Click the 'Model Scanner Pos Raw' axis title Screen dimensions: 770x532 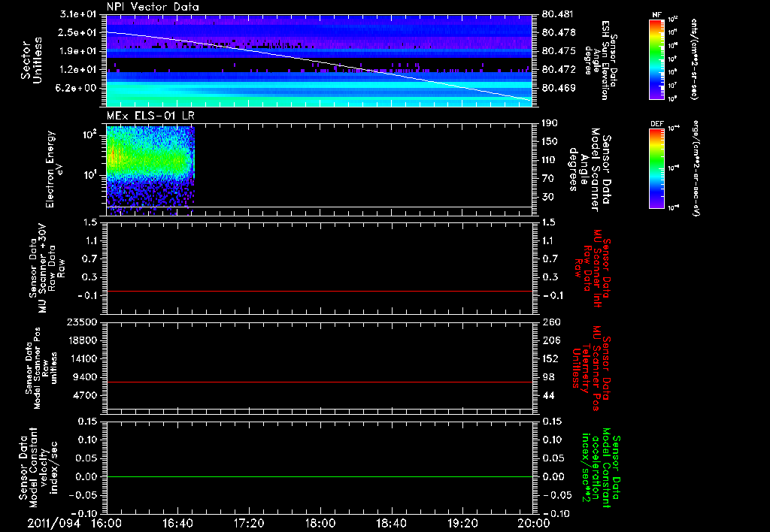[41, 368]
